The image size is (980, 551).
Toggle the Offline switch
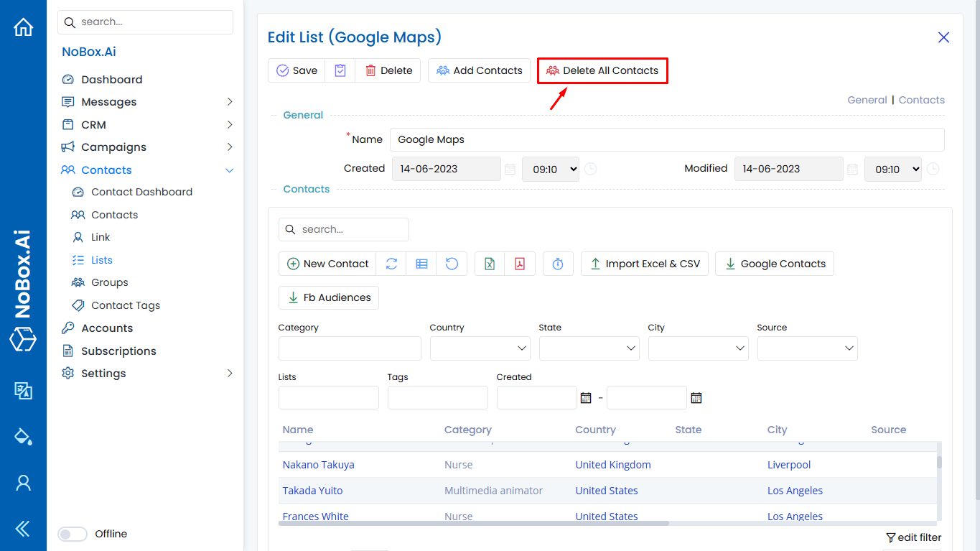[72, 534]
